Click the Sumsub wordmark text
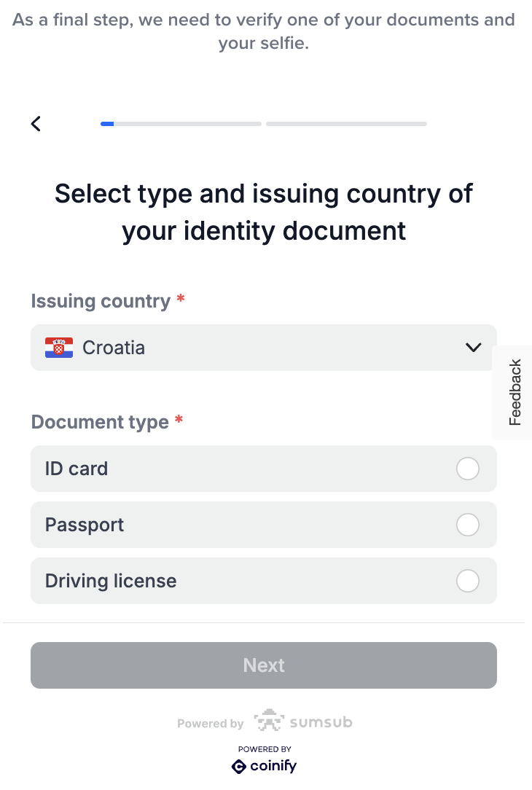Image resolution: width=532 pixels, height=790 pixels. [321, 722]
